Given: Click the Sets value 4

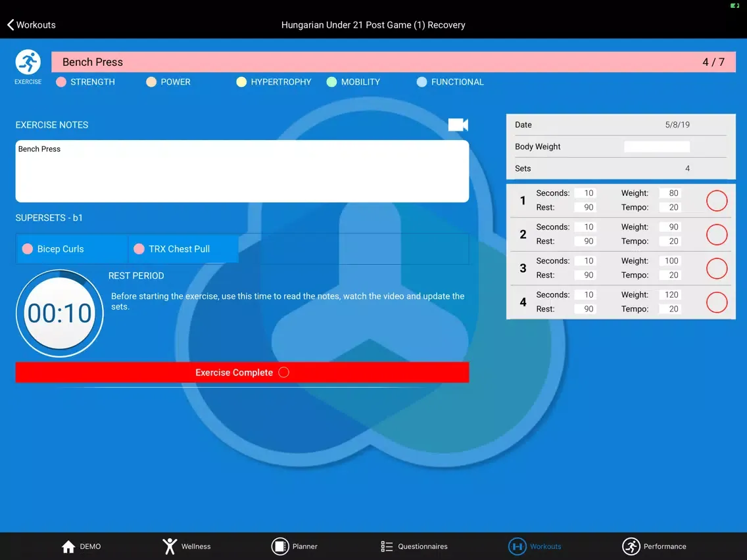Looking at the screenshot, I should click(687, 168).
